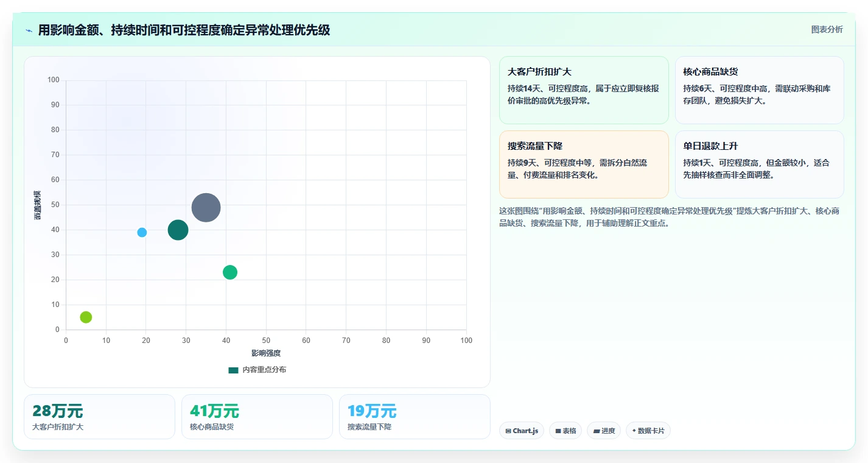Click the 持续9天 description text
The image size is (868, 463).
tap(578, 169)
